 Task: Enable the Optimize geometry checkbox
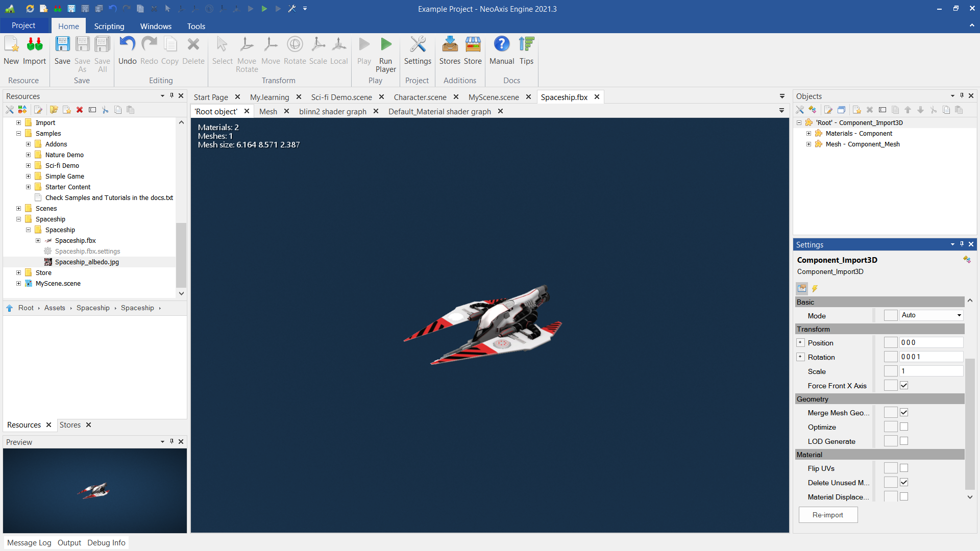pyautogui.click(x=903, y=427)
